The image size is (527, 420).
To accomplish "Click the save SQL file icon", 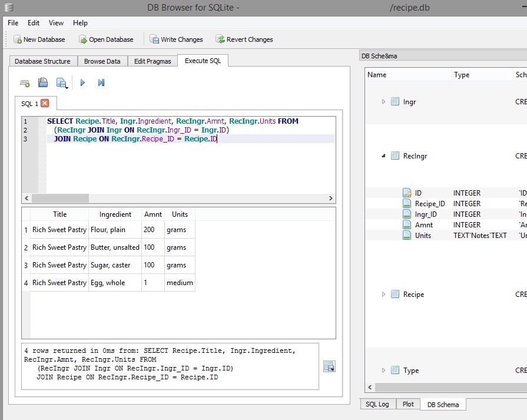I will pyautogui.click(x=61, y=83).
